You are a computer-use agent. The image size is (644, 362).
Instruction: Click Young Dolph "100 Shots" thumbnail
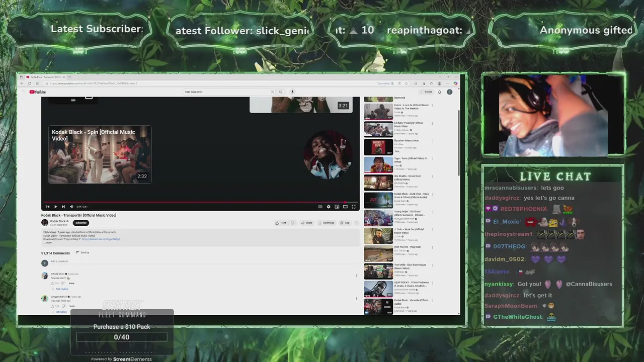coord(378,218)
